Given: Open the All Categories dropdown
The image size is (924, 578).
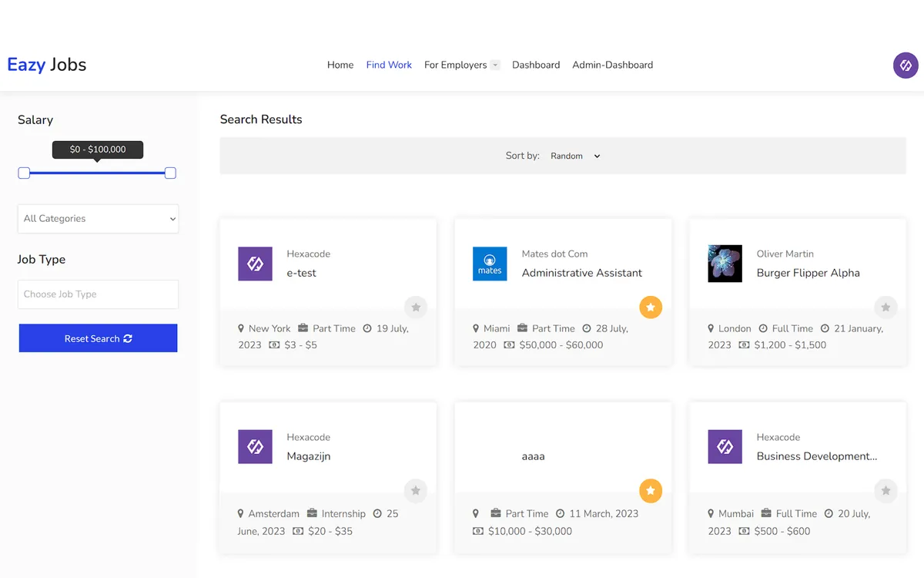Looking at the screenshot, I should [x=98, y=218].
